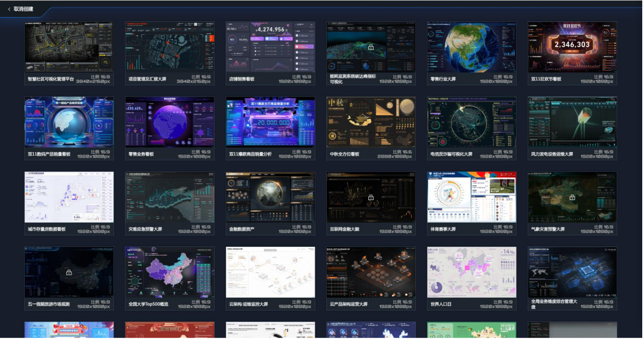This screenshot has width=644, height=340.
Task: Select the 世界人口日 template thumbnail
Action: (x=471, y=272)
